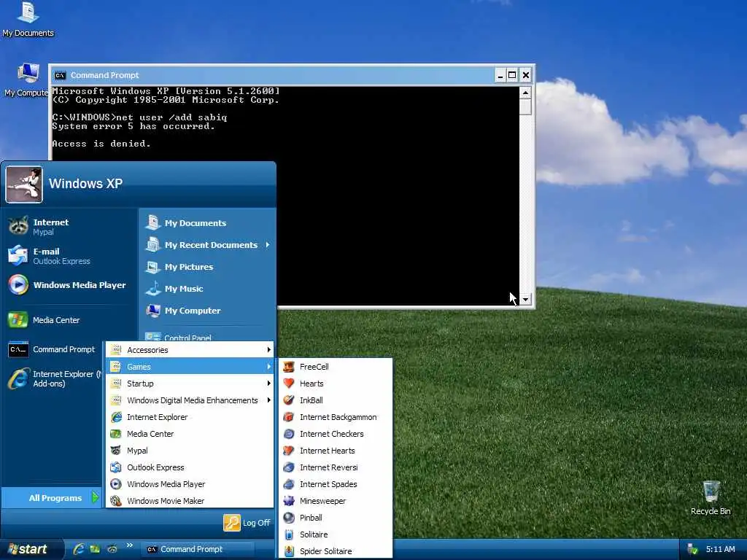Screen dimensions: 747x560
Task: Click 'Access is denied.' text in console
Action: [101, 144]
